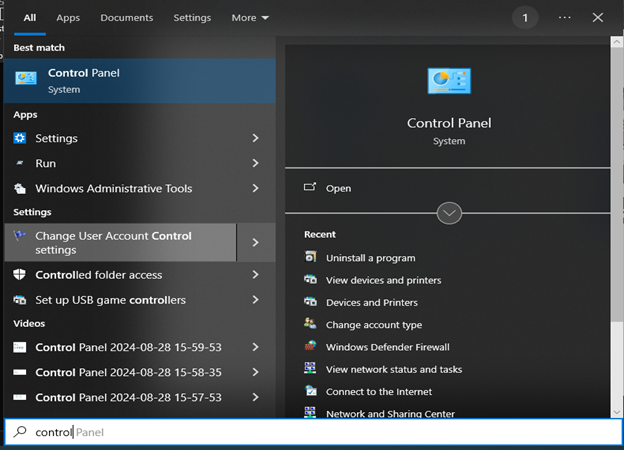Click the Devices and Printers icon
The image size is (624, 450).
pyautogui.click(x=310, y=302)
